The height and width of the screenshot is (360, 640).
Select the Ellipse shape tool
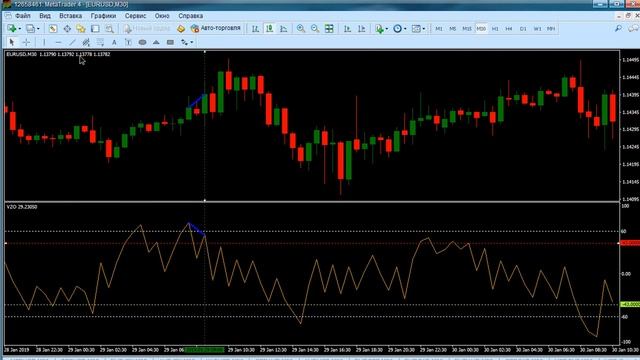pos(142,42)
